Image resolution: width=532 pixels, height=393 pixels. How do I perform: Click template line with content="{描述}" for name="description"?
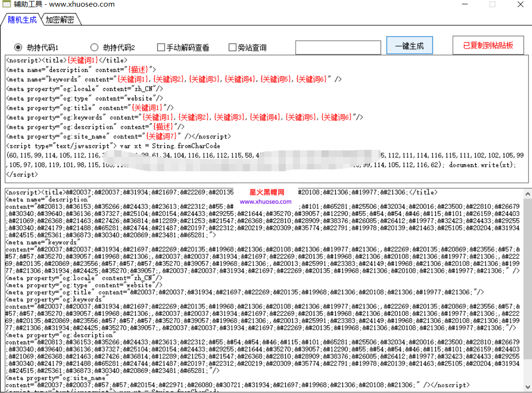(81, 70)
